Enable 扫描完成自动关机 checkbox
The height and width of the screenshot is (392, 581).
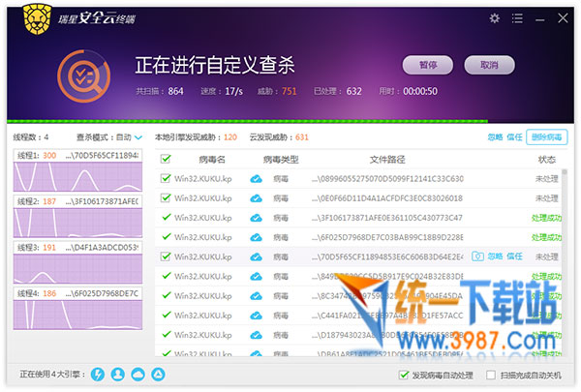point(491,375)
